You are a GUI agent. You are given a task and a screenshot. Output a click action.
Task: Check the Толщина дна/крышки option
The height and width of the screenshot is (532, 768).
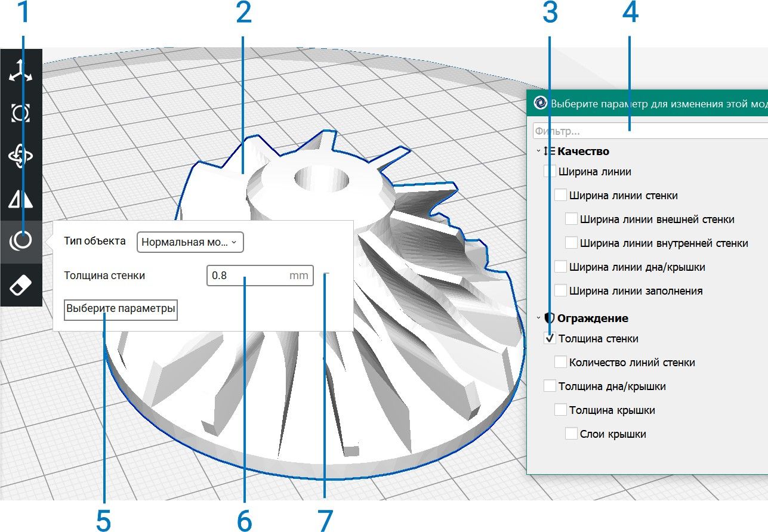coord(550,386)
